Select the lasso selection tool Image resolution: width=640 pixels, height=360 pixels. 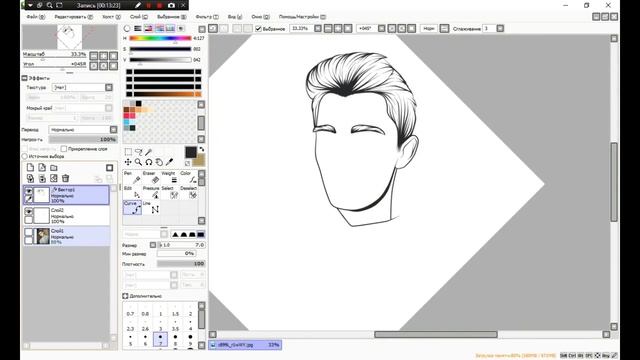[x=138, y=152]
